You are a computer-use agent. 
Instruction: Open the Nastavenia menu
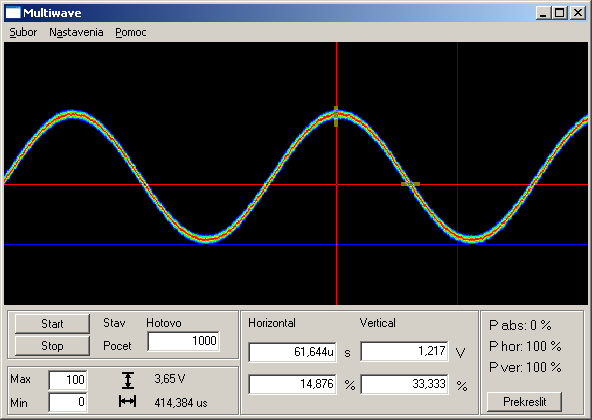point(76,32)
